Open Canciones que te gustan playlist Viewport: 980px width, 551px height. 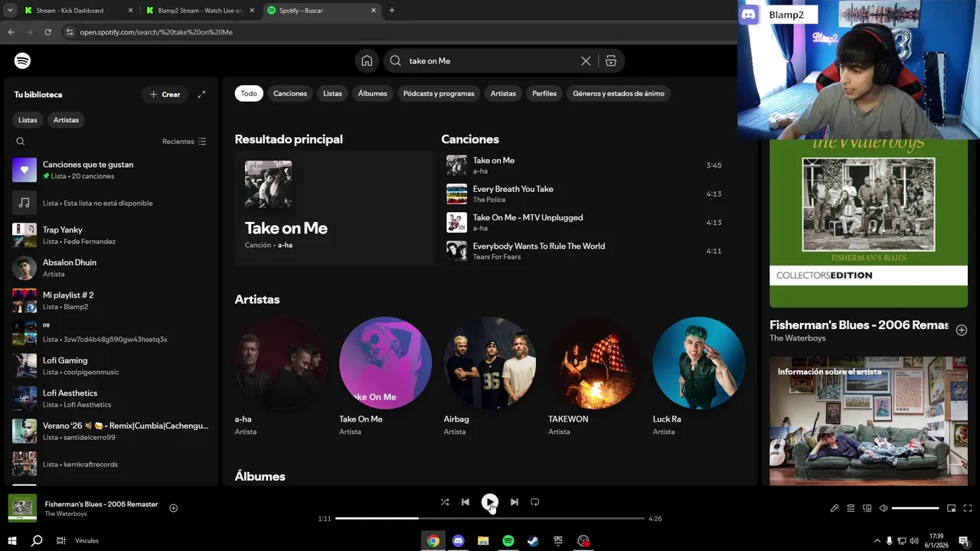coord(111,170)
